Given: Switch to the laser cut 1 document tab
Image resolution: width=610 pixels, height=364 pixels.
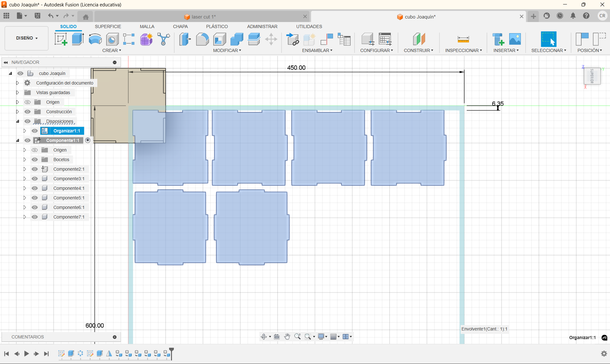Looking at the screenshot, I should click(203, 17).
